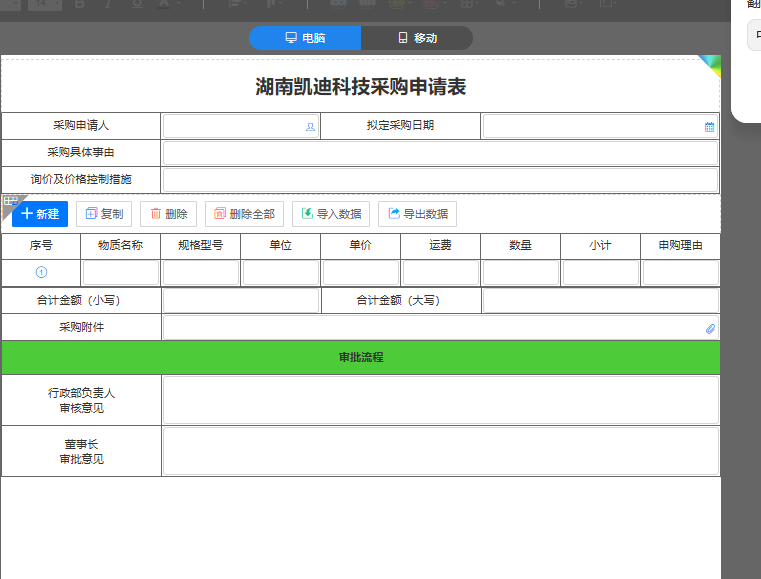Image resolution: width=761 pixels, height=579 pixels.
Task: Click the table grid icon above 新建
Action: pyautogui.click(x=10, y=200)
